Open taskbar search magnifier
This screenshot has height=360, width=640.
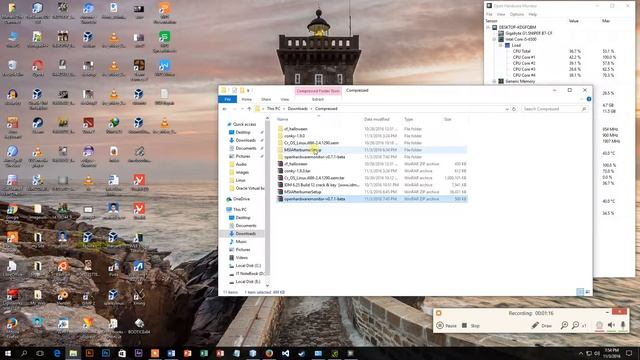tap(24, 353)
